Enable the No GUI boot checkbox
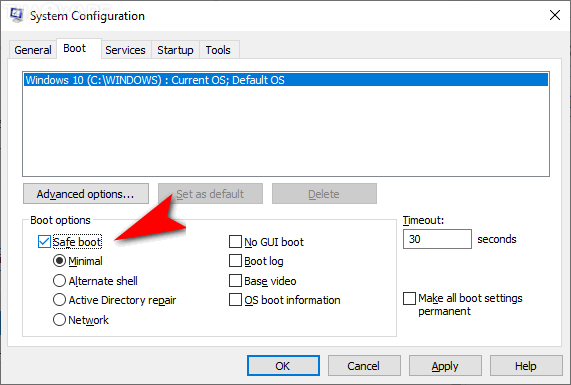 235,241
